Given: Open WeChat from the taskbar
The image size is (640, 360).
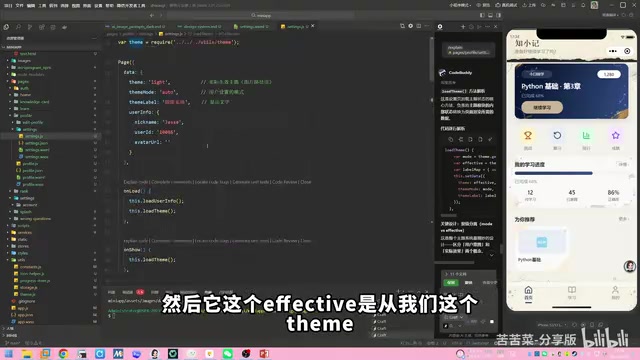Looking at the screenshot, I should tap(228, 354).
